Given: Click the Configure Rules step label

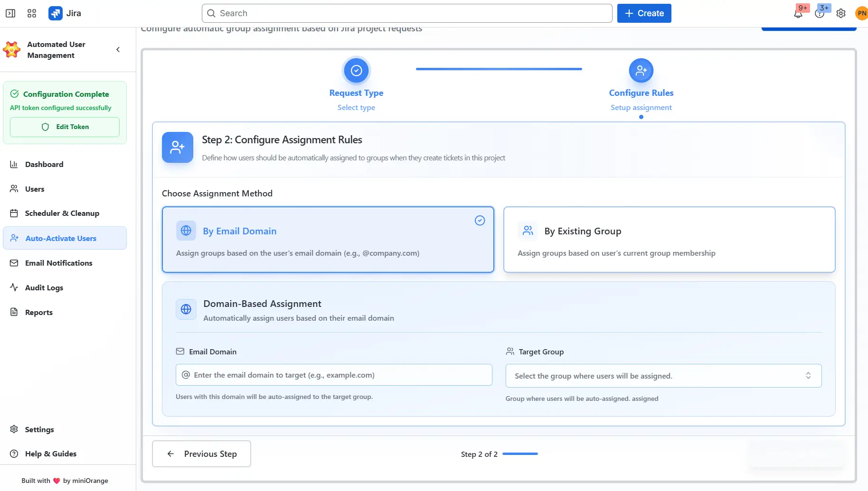Looking at the screenshot, I should coord(641,93).
